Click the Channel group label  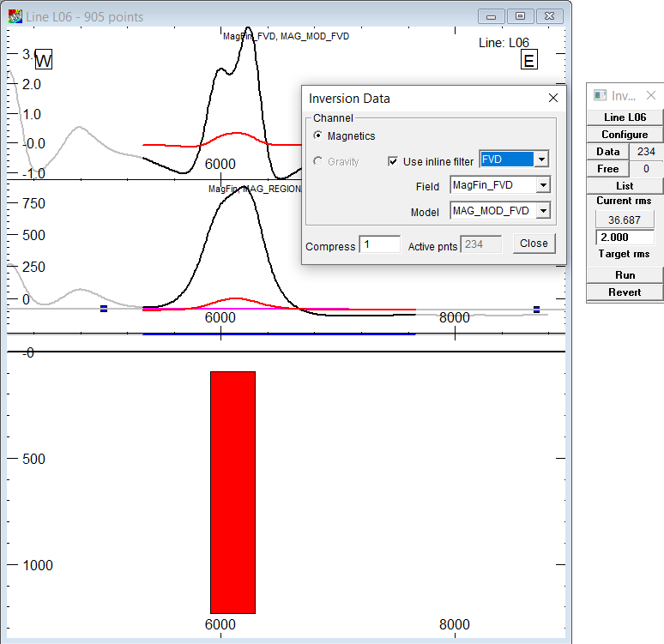coord(333,118)
